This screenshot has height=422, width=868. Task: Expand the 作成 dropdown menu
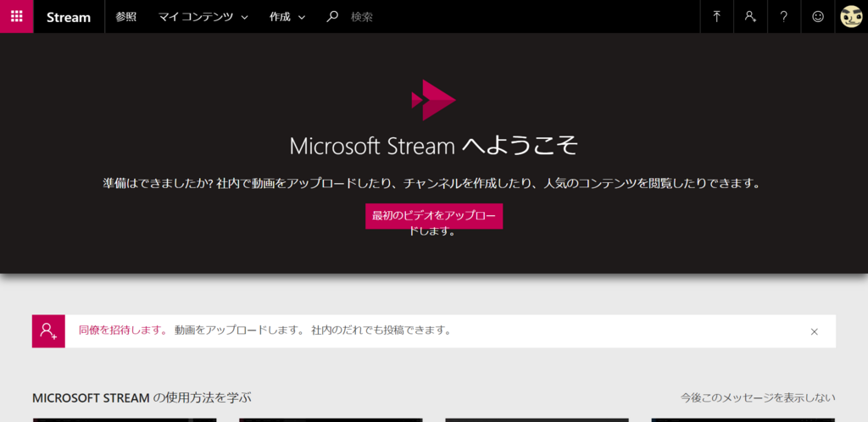[x=287, y=17]
